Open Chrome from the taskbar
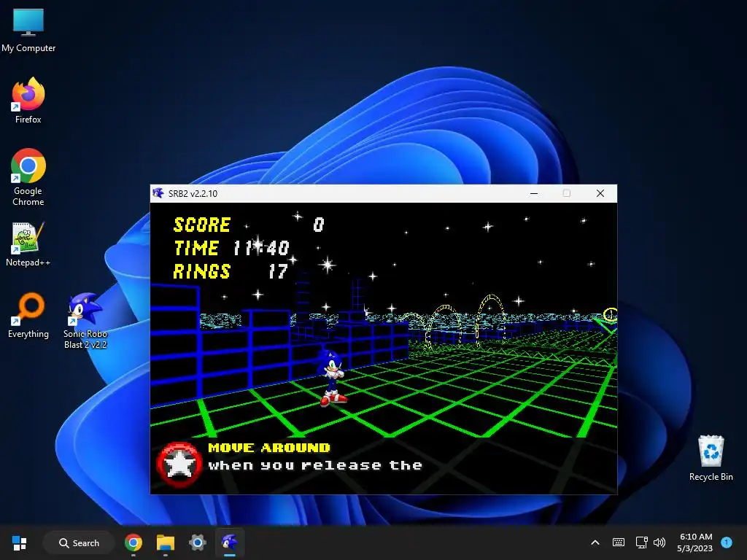The width and height of the screenshot is (747, 560). pos(133,542)
